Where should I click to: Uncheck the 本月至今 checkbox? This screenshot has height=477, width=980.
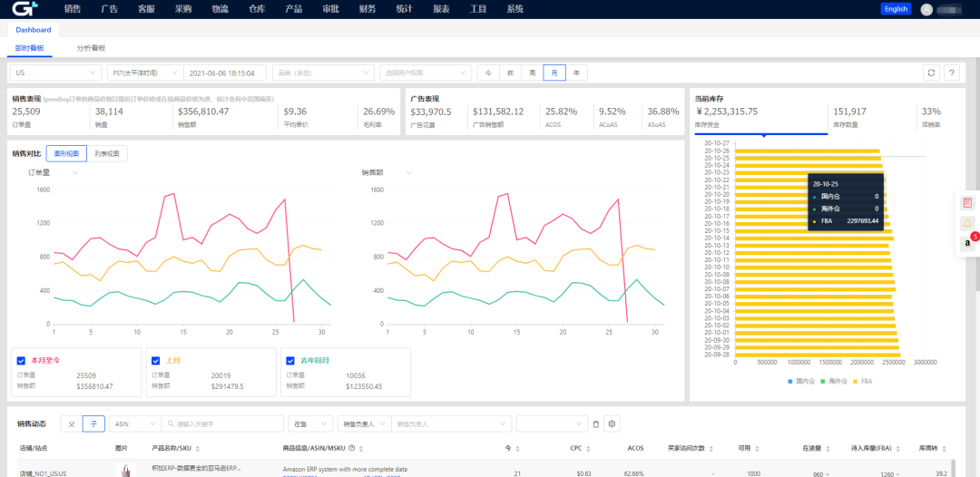pos(21,360)
